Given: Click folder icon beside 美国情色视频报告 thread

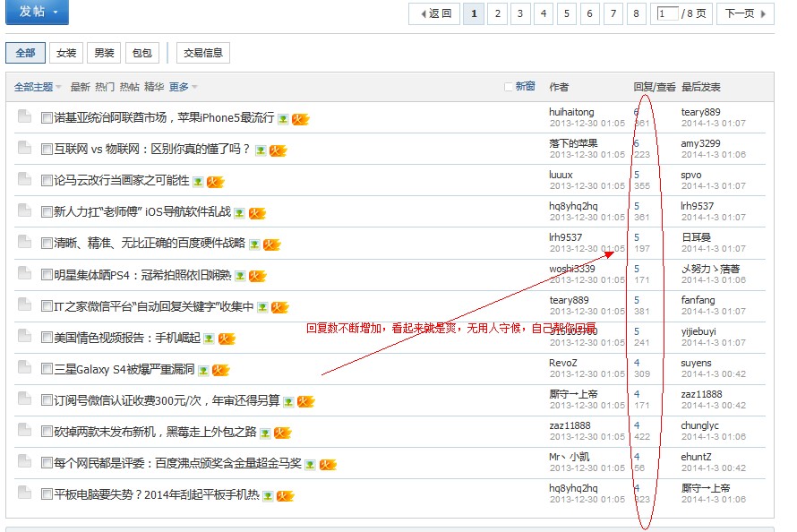Looking at the screenshot, I should tap(24, 336).
